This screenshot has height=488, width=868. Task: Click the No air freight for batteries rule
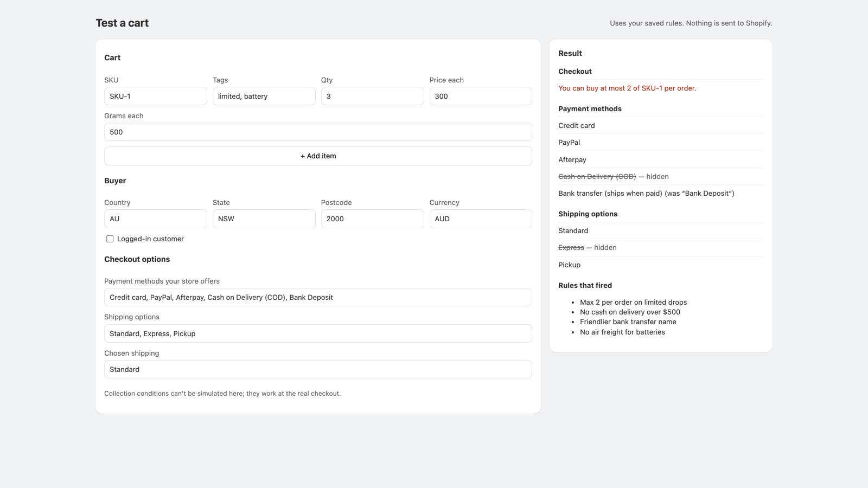[622, 332]
